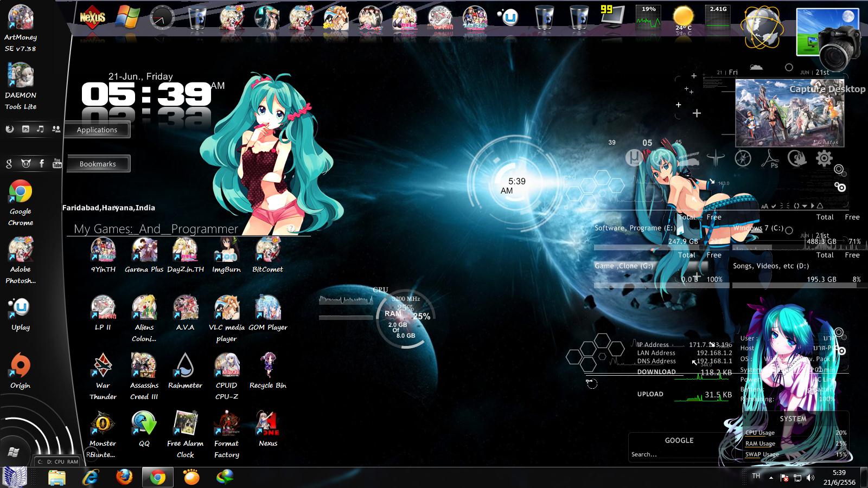The image size is (868, 488).
Task: Open the Adobe Photoshop desktop shortcut
Action: 21,261
